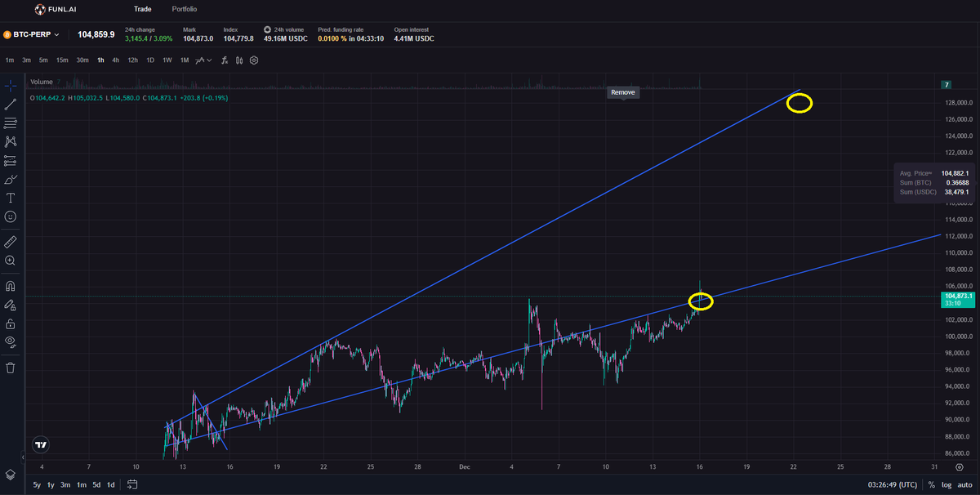
Task: Switch to 15m timeframe
Action: click(x=62, y=60)
